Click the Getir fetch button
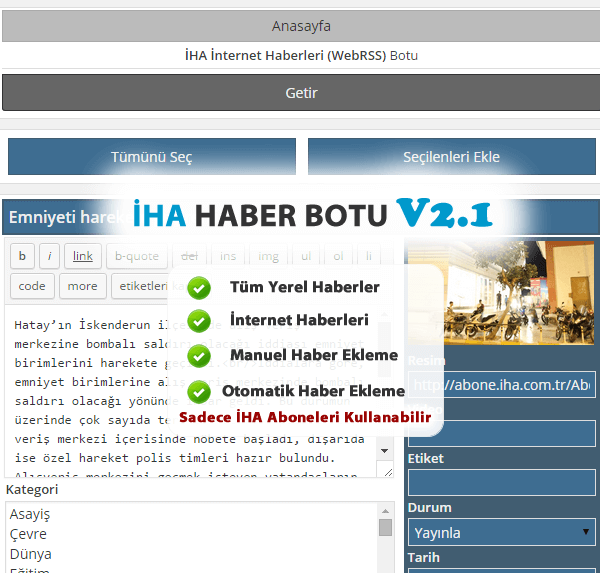Screen dimensions: 600x576 coord(301,93)
